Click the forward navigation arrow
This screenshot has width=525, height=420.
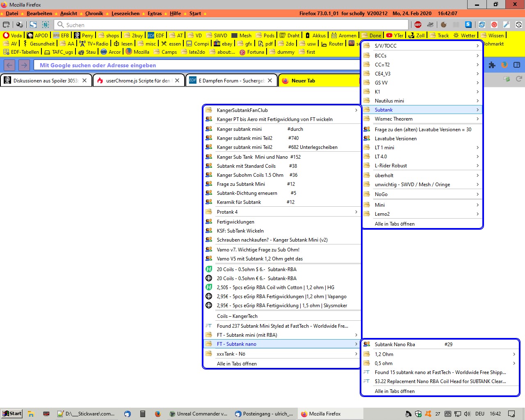24,65
